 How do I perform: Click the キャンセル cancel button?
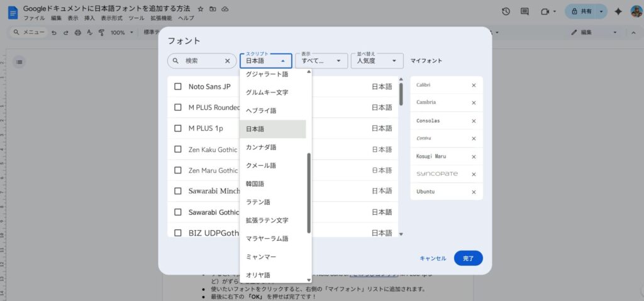[433, 258]
